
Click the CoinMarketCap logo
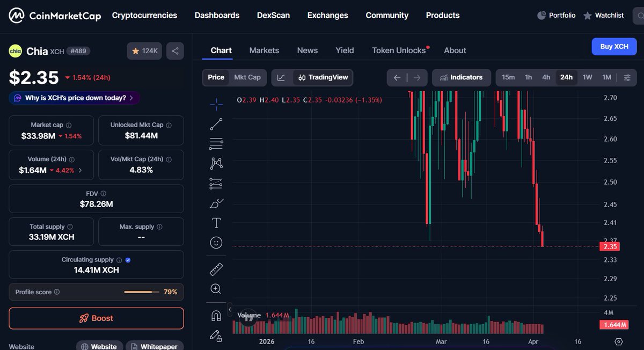(x=55, y=16)
